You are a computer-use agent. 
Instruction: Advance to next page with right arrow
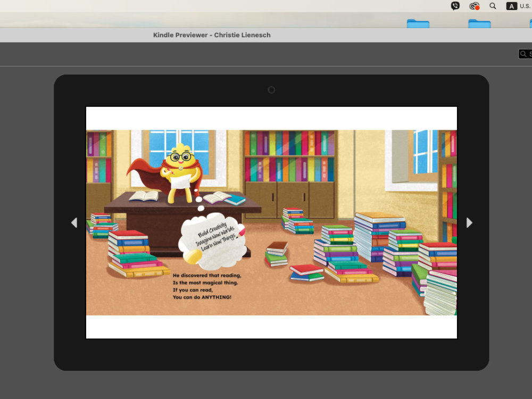click(x=469, y=222)
